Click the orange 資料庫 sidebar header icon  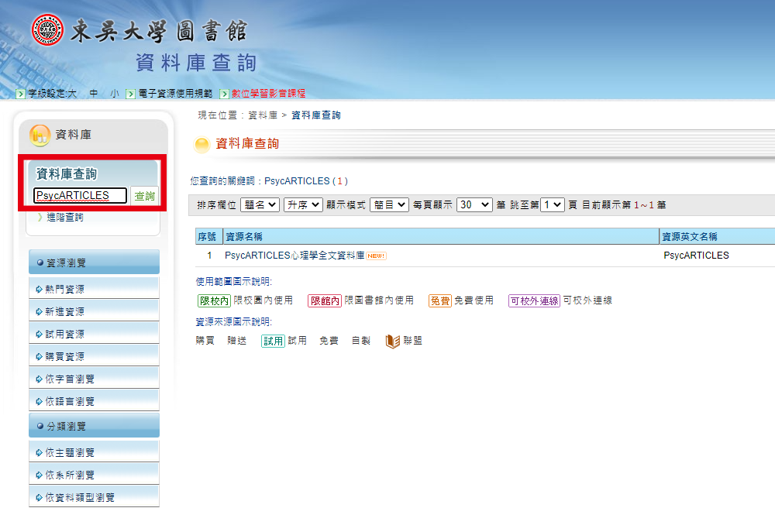coord(40,136)
